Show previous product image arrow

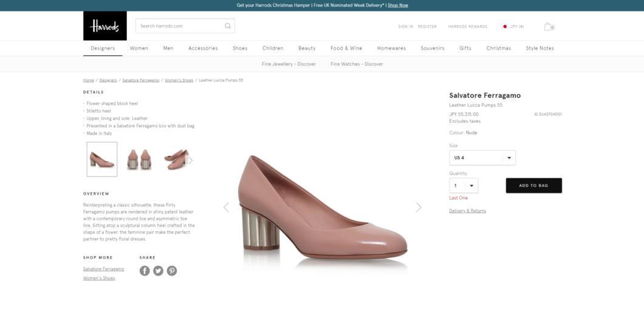226,207
